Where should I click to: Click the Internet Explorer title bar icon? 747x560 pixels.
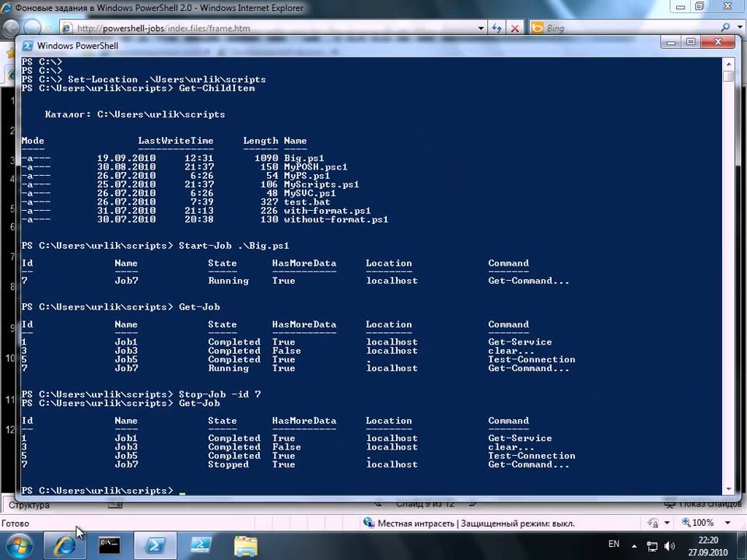(7, 8)
